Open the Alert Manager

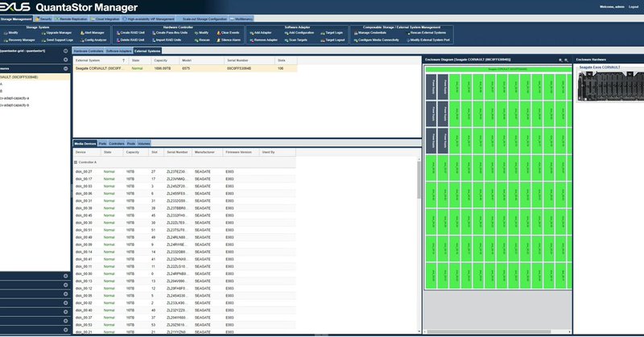tap(92, 33)
